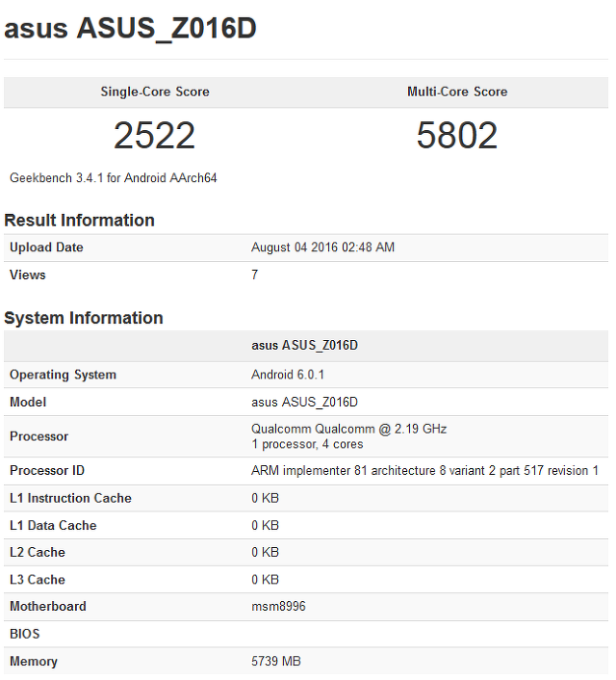
Task: Select the 0 KB value for L3 Cache
Action: 265,580
